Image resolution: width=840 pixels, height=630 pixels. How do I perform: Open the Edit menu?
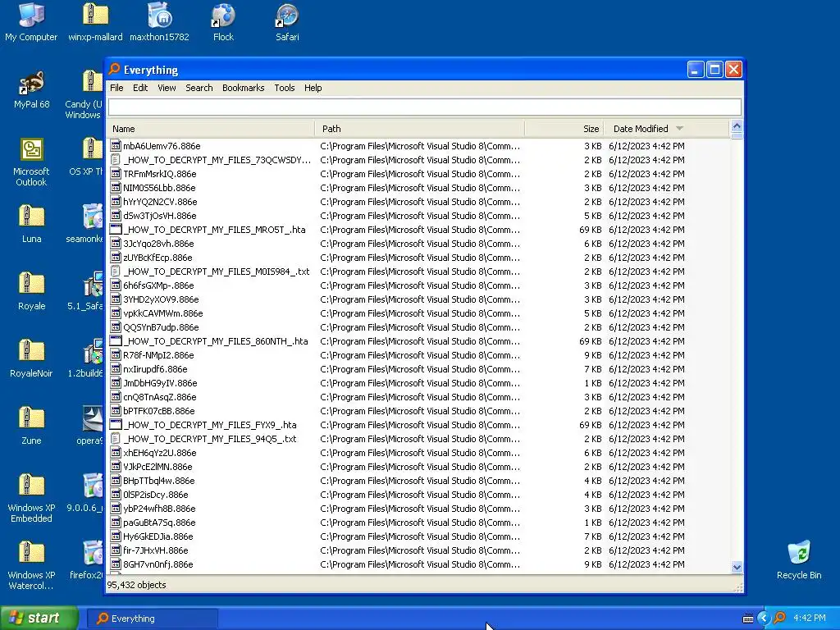pos(140,88)
